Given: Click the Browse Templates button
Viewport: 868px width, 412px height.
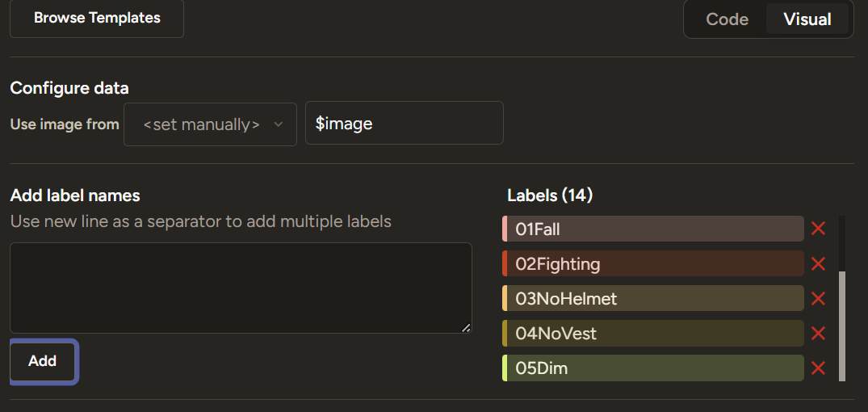Looking at the screenshot, I should [x=97, y=18].
